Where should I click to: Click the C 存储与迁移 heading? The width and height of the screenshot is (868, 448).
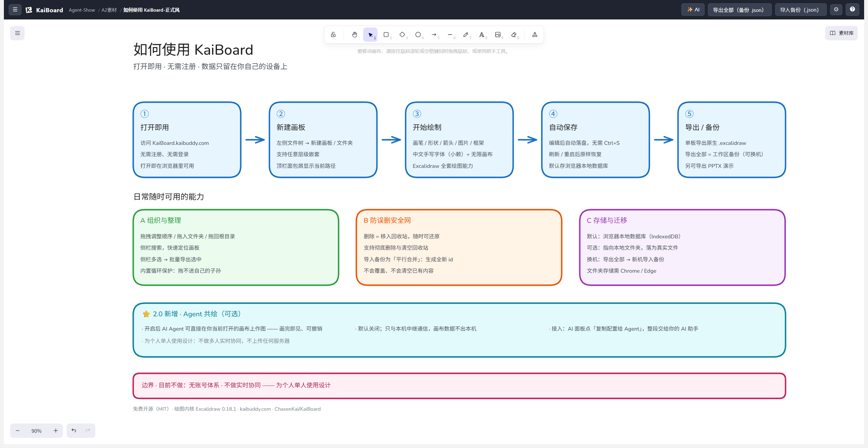[x=607, y=220]
